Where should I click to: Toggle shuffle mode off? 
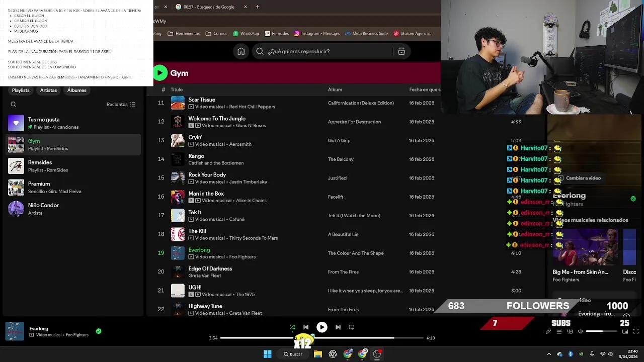tap(292, 327)
